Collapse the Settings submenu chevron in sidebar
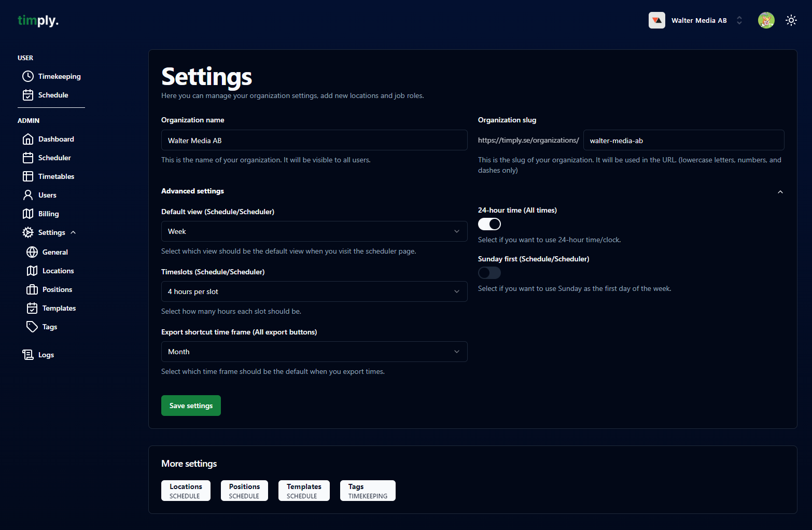The height and width of the screenshot is (530, 812). click(x=73, y=232)
